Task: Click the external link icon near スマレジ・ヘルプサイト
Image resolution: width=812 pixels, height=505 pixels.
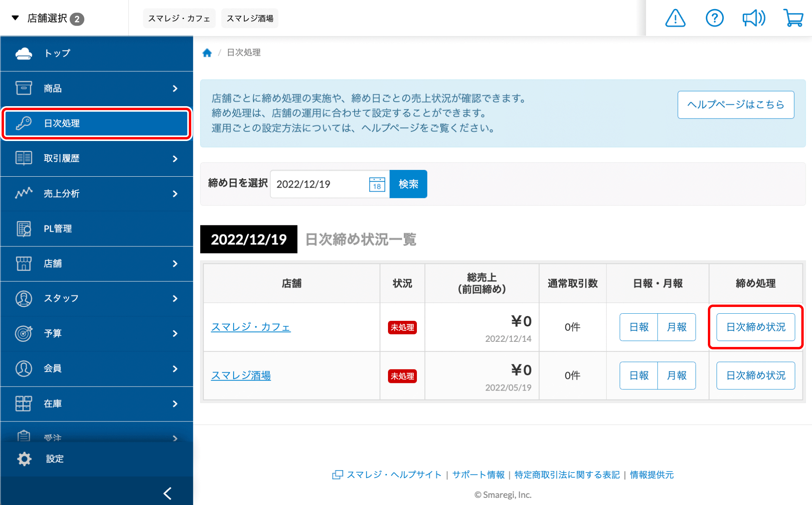Action: pyautogui.click(x=337, y=475)
